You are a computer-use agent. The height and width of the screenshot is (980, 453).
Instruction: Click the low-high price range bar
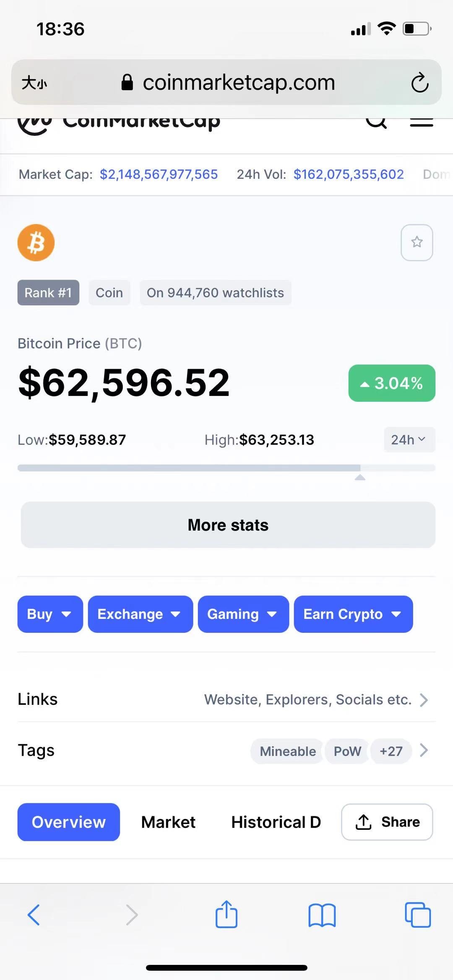[226, 468]
